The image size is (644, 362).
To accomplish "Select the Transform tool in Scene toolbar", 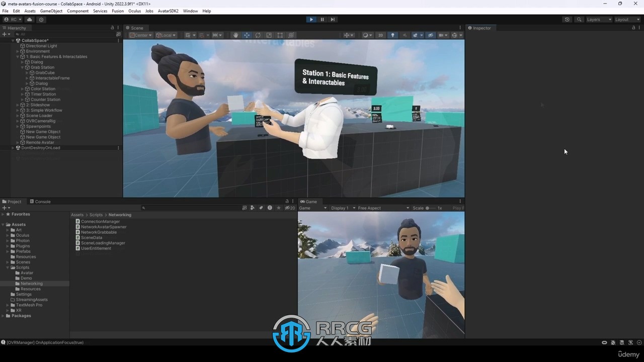I will pos(291,35).
